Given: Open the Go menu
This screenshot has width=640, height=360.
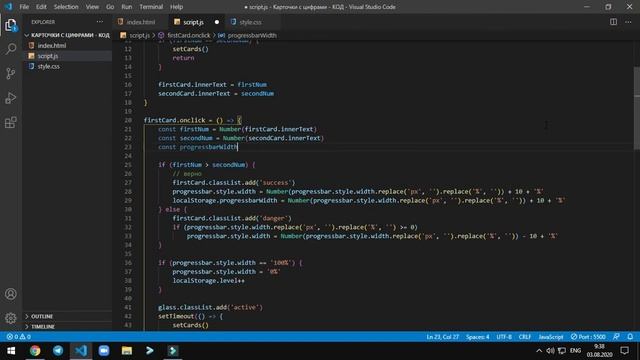Looking at the screenshot, I should click(110, 7).
